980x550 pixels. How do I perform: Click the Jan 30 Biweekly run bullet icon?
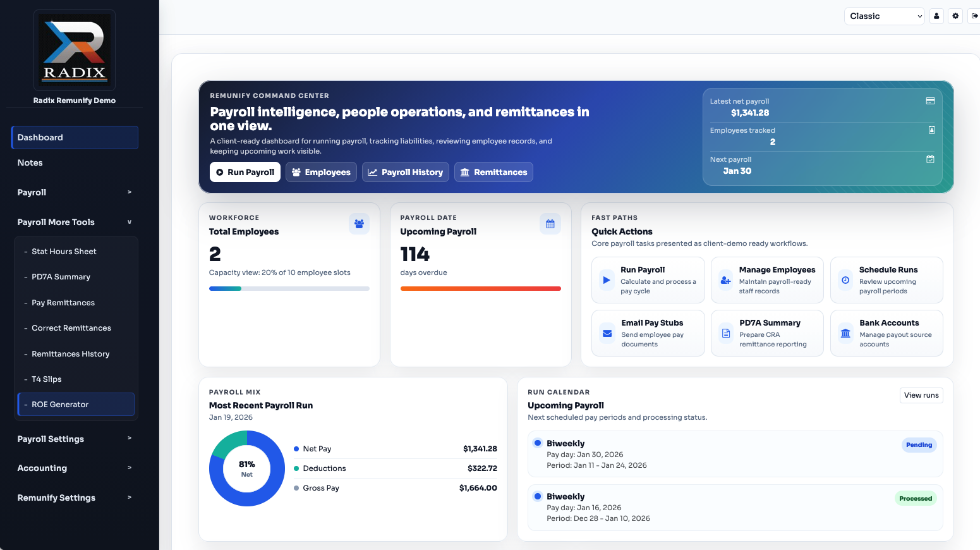click(538, 443)
